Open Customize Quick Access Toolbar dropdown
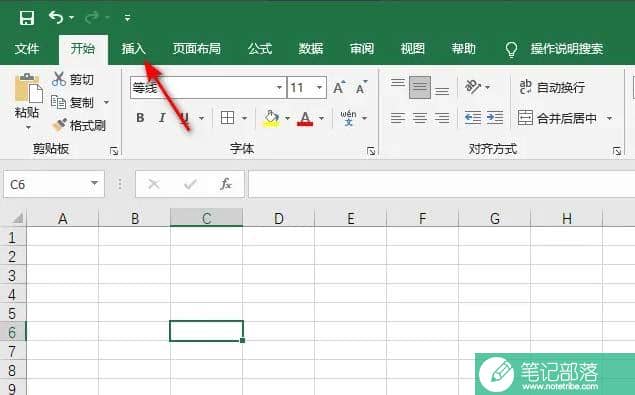Image resolution: width=635 pixels, height=395 pixels. pyautogui.click(x=127, y=18)
